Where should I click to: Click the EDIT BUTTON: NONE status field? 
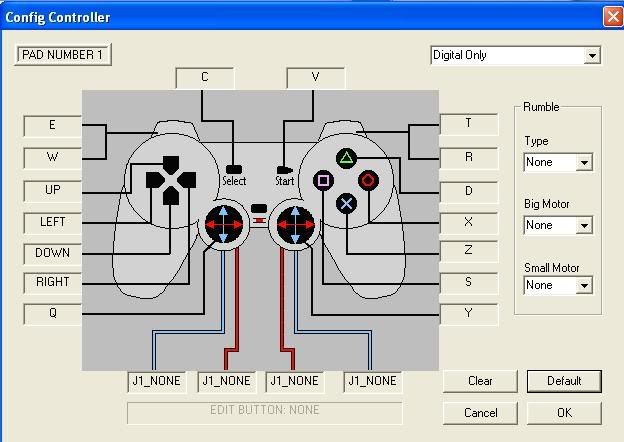click(265, 413)
